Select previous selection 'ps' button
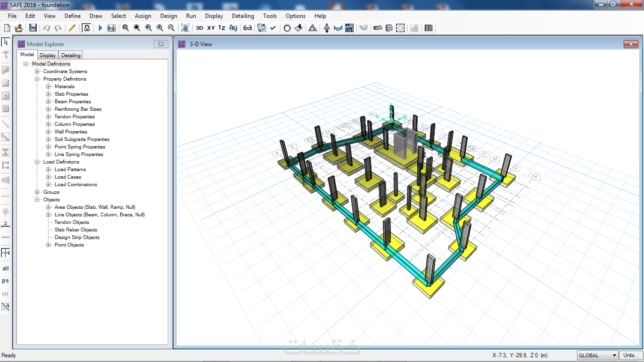Viewport: 644px width, 362px height. pyautogui.click(x=6, y=281)
